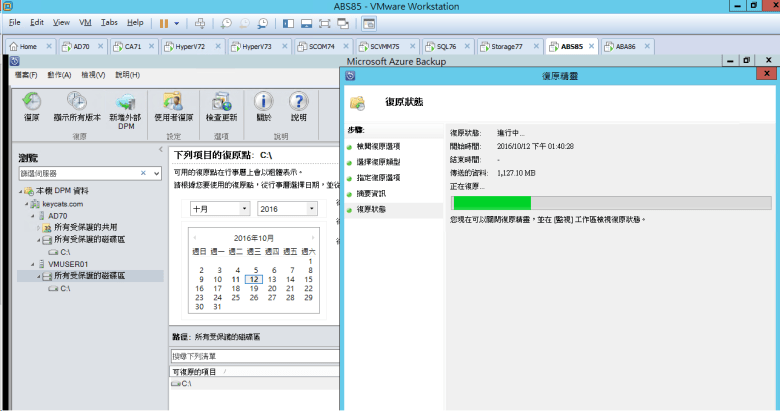Click the VMware pause VM button
Viewport: 780px width, 411px height.
(164, 22)
